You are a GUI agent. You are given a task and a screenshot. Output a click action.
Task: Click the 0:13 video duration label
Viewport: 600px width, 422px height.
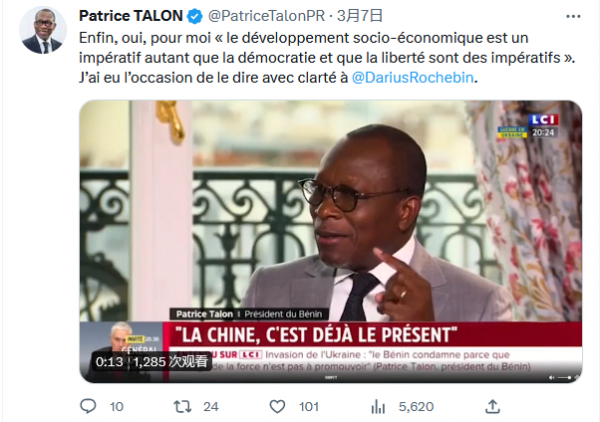(x=109, y=362)
